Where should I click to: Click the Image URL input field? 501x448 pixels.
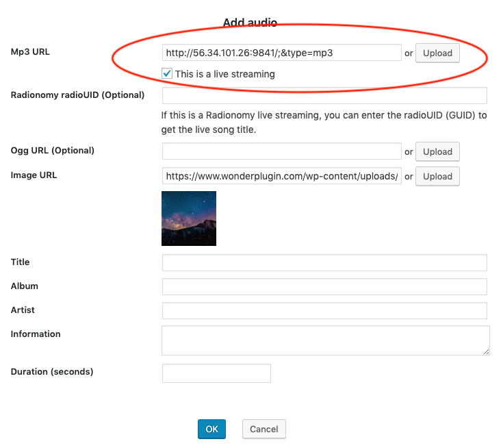click(x=281, y=176)
